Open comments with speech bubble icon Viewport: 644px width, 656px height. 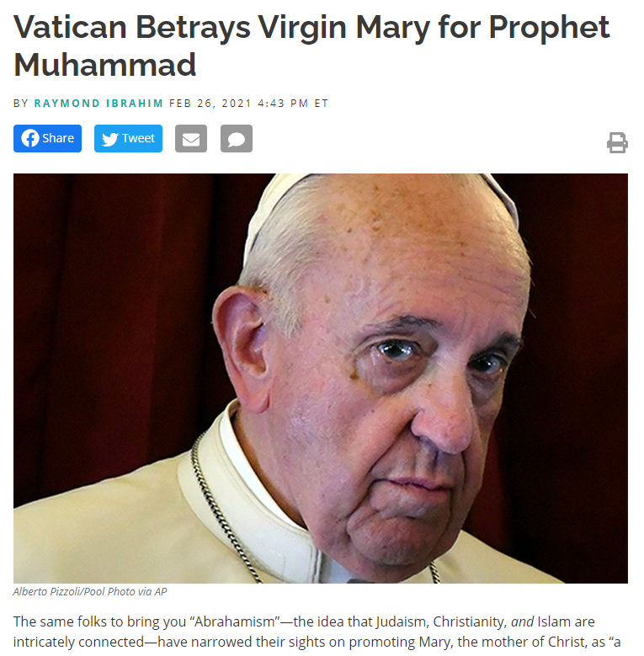(237, 138)
